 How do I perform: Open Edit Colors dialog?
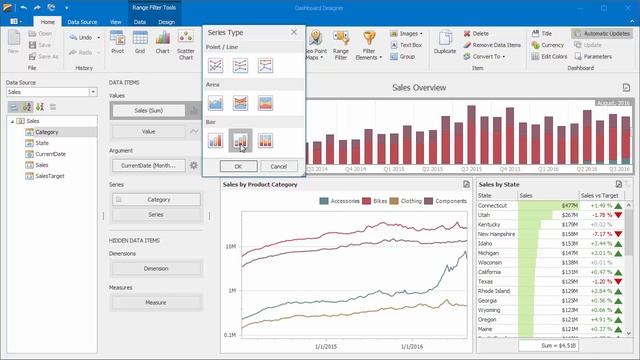549,56
